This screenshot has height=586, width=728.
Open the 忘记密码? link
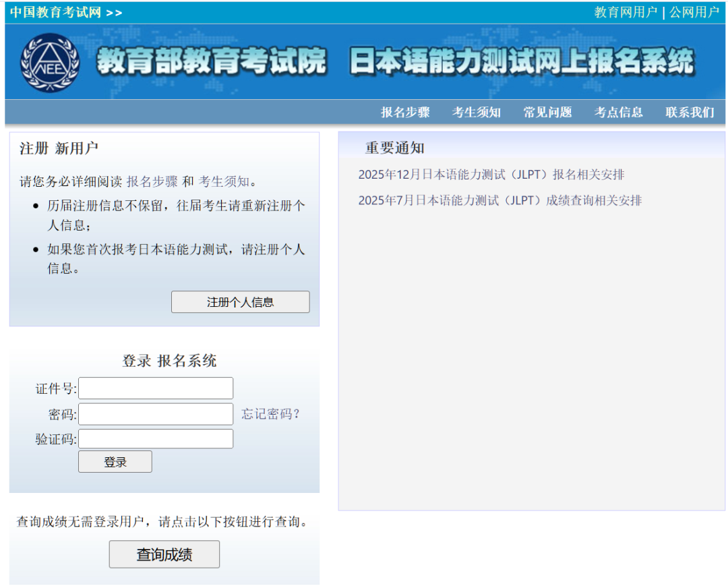pos(270,414)
